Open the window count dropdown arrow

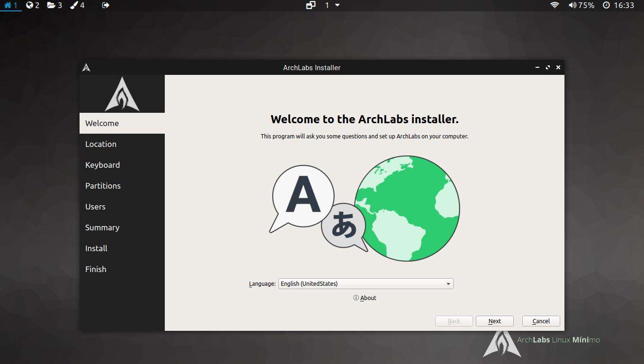[x=337, y=5]
